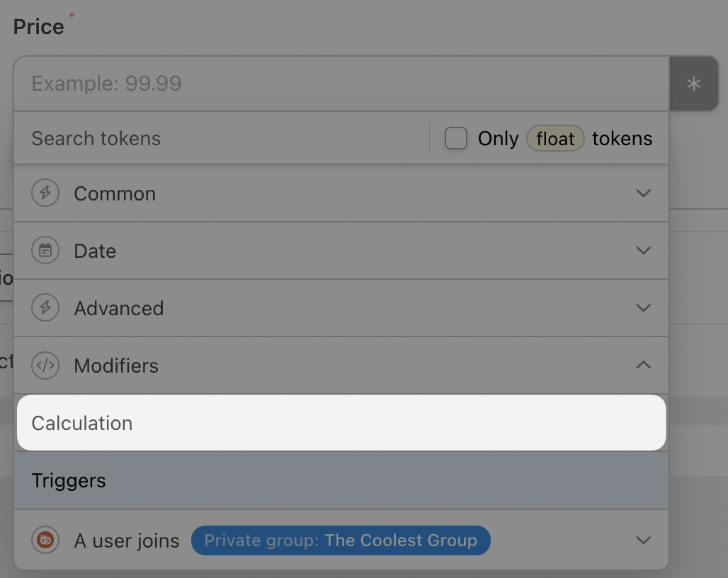
Task: Click the asterisk token button beside Price field
Action: (x=693, y=84)
